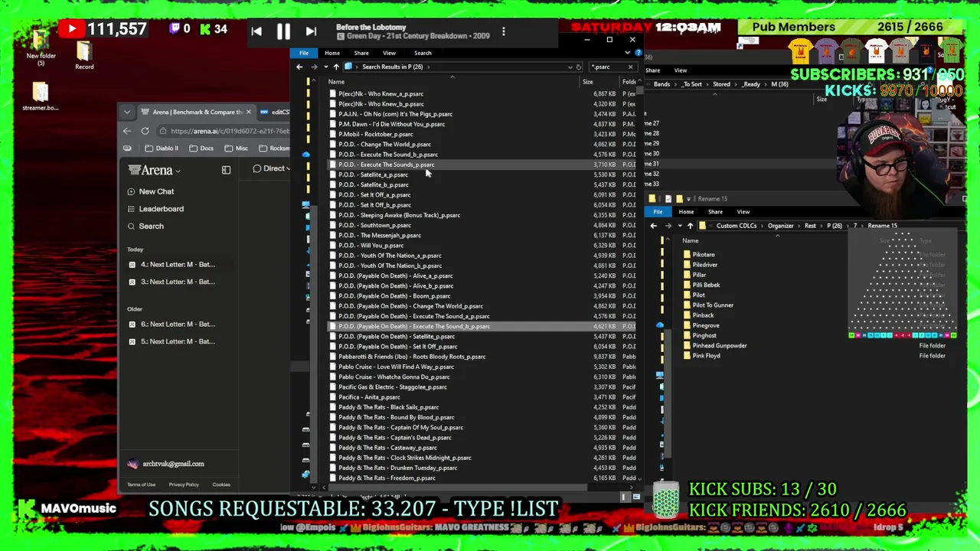Collapse the Arena sidebar panel
This screenshot has height=551, width=980.
coord(226,170)
